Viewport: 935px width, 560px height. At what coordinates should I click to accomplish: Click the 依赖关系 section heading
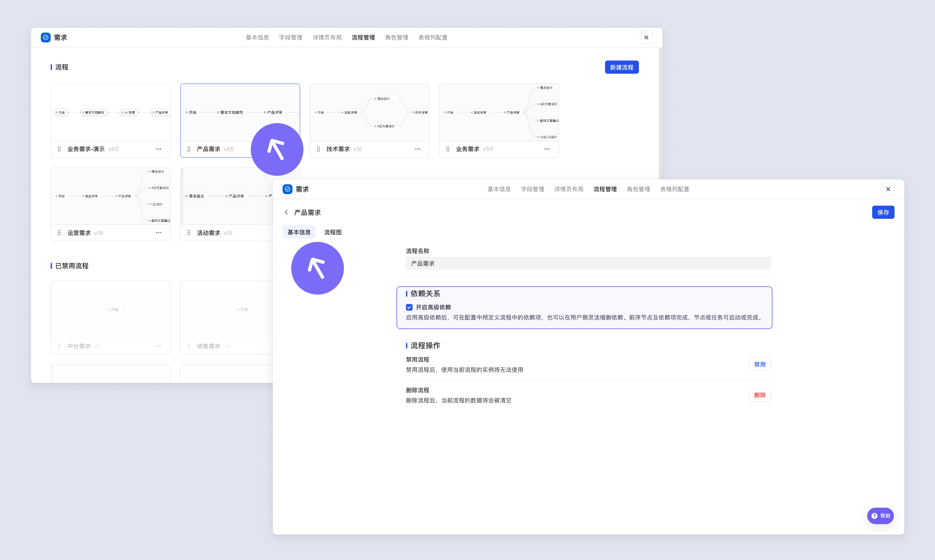pyautogui.click(x=425, y=294)
